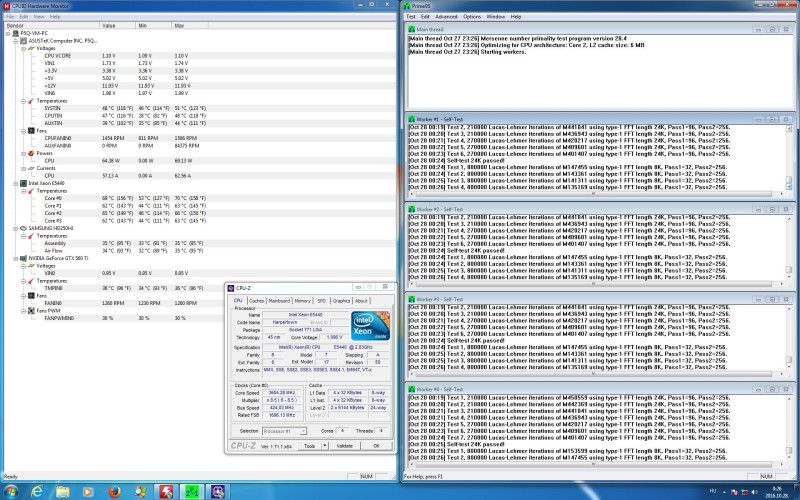Click vertical scrollbar in Worker #4 window
This screenshot has height=500, width=800.
click(x=788, y=428)
